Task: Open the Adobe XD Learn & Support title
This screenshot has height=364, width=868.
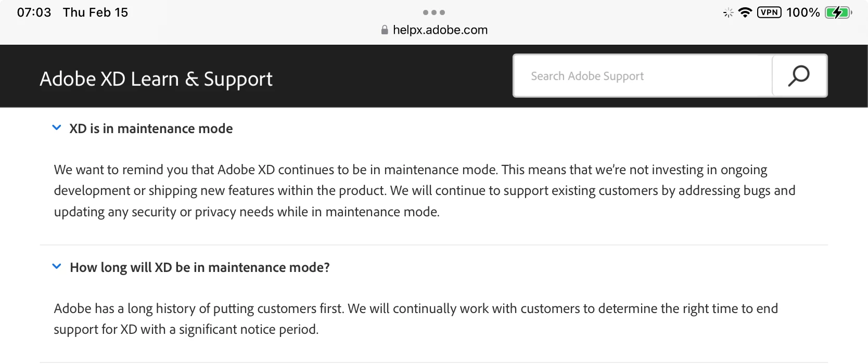Action: pos(156,79)
